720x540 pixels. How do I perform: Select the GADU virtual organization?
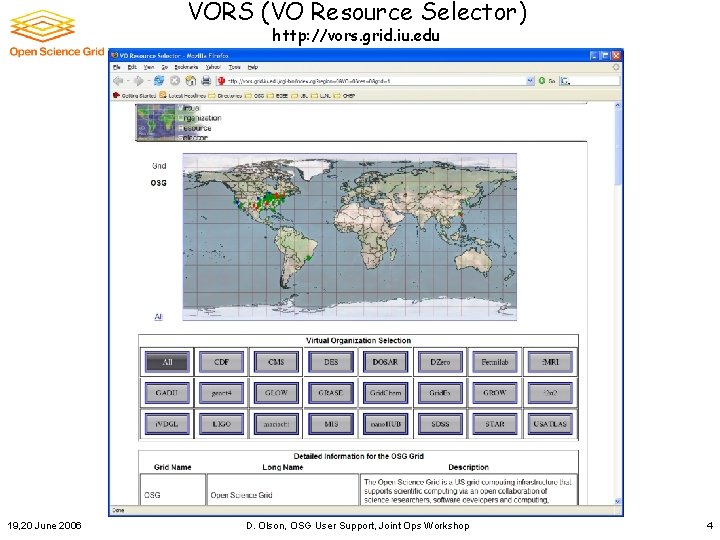pyautogui.click(x=167, y=393)
